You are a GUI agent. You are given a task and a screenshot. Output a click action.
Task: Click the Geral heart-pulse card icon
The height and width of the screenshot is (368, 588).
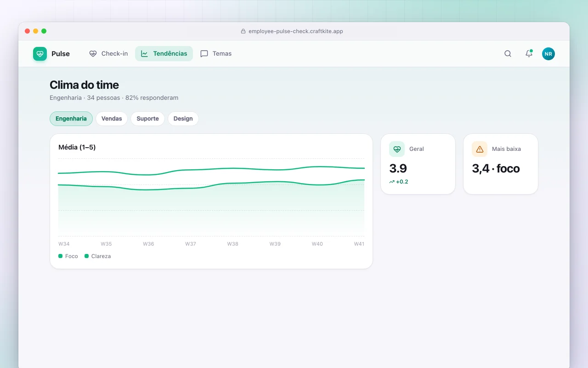coord(397,149)
